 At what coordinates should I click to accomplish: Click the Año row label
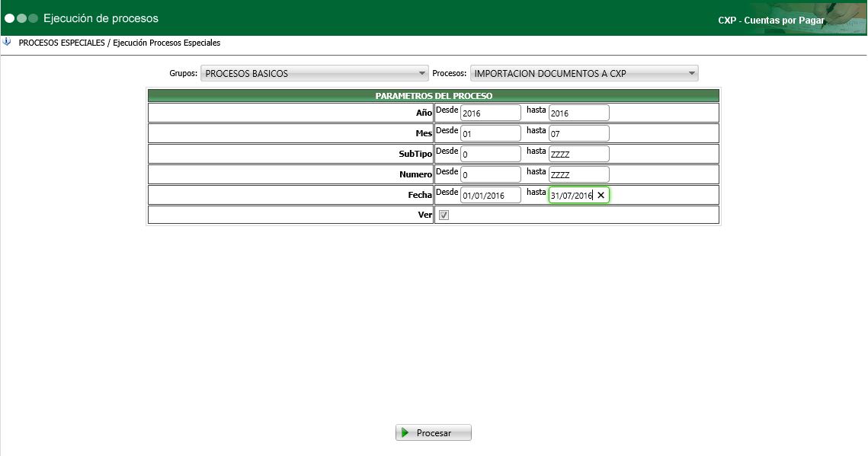coord(424,113)
